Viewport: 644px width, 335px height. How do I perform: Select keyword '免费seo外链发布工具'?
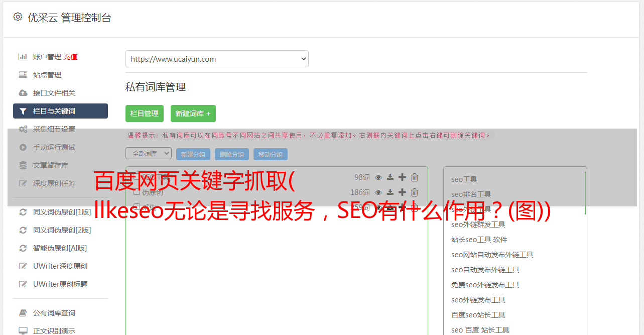485,285
